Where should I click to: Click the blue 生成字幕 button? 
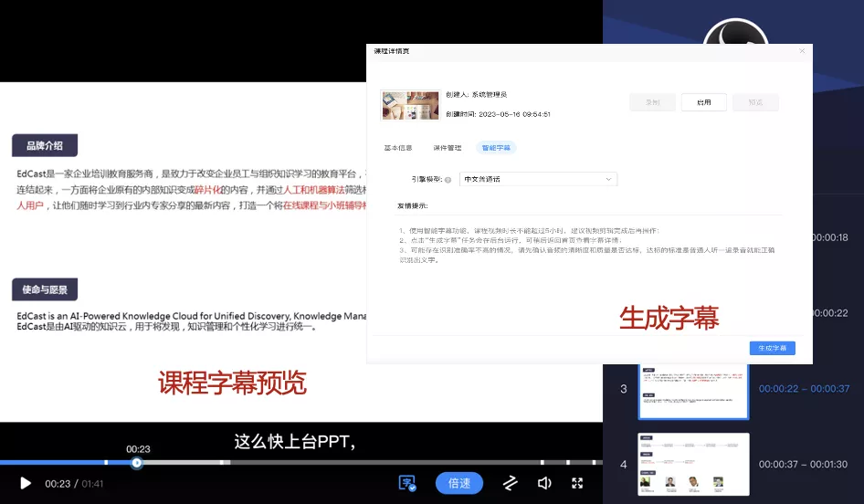[x=772, y=348]
